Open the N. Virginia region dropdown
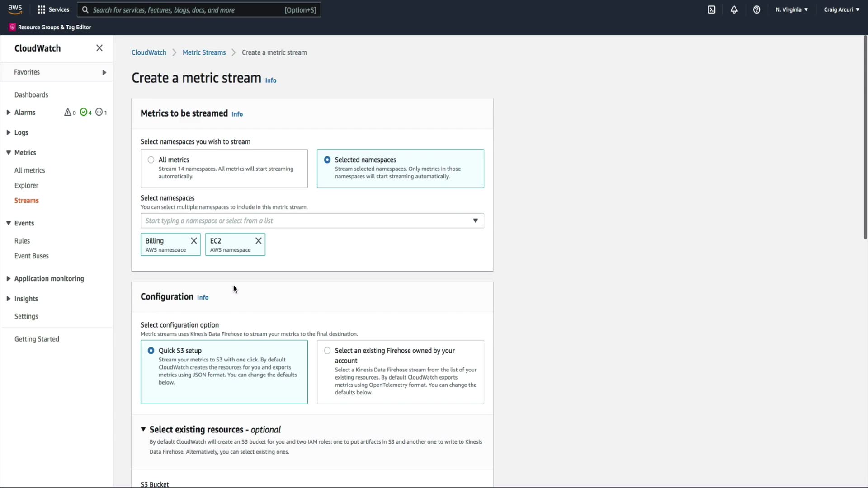Image resolution: width=868 pixels, height=488 pixels. pyautogui.click(x=792, y=9)
